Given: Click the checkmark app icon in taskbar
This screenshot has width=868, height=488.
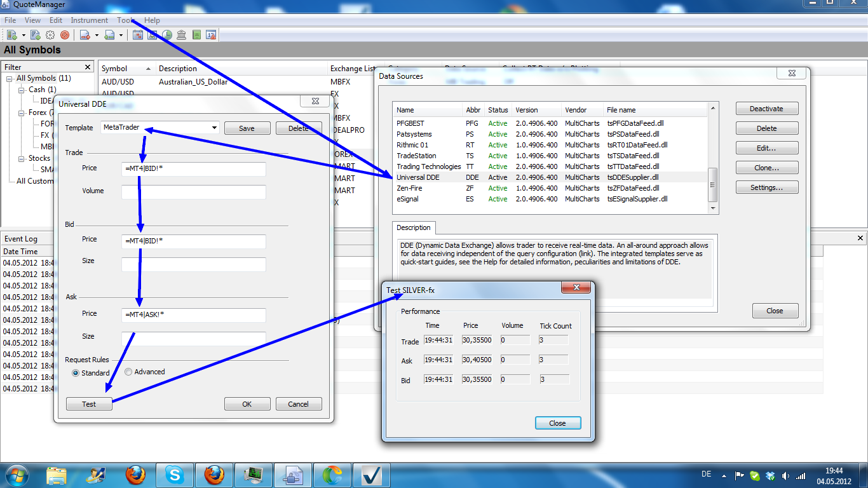Looking at the screenshot, I should 372,475.
